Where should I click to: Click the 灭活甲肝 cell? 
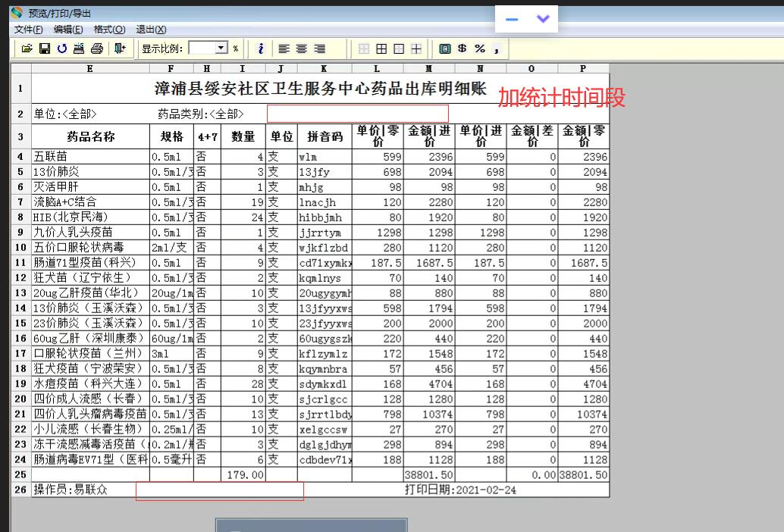pyautogui.click(x=90, y=187)
